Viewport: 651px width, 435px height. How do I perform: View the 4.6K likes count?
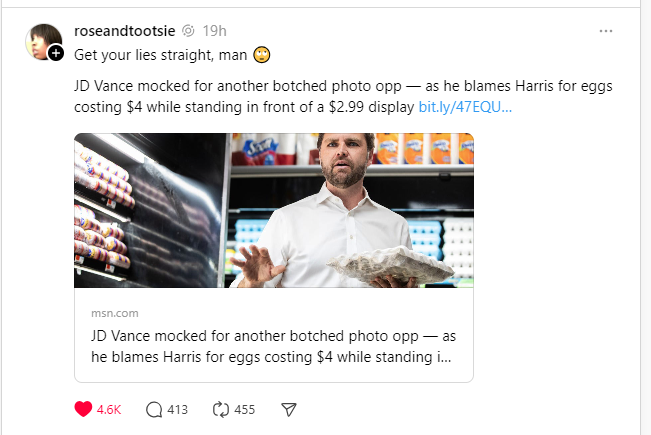(x=110, y=409)
